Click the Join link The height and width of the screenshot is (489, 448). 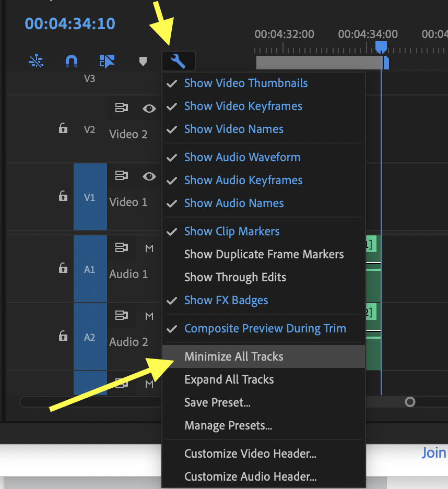pyautogui.click(x=434, y=452)
